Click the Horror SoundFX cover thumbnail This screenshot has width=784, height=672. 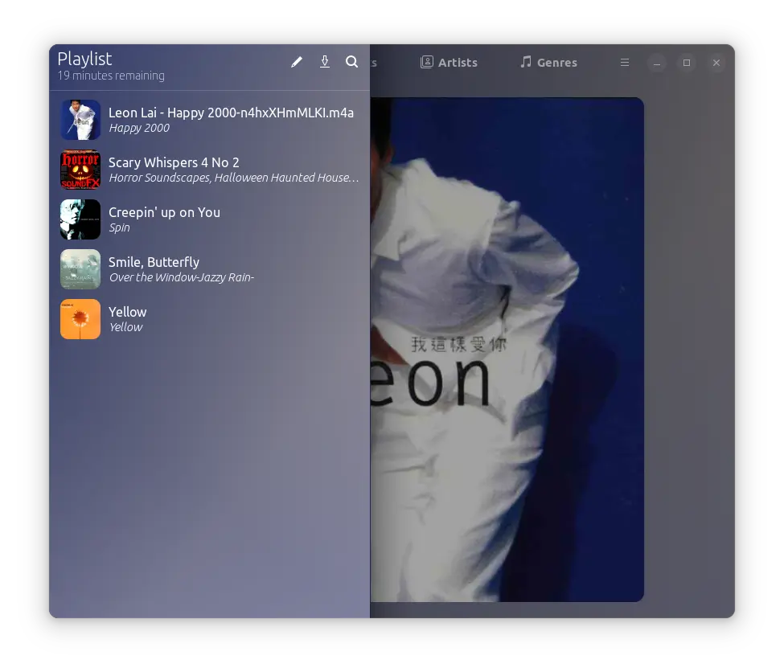click(80, 170)
